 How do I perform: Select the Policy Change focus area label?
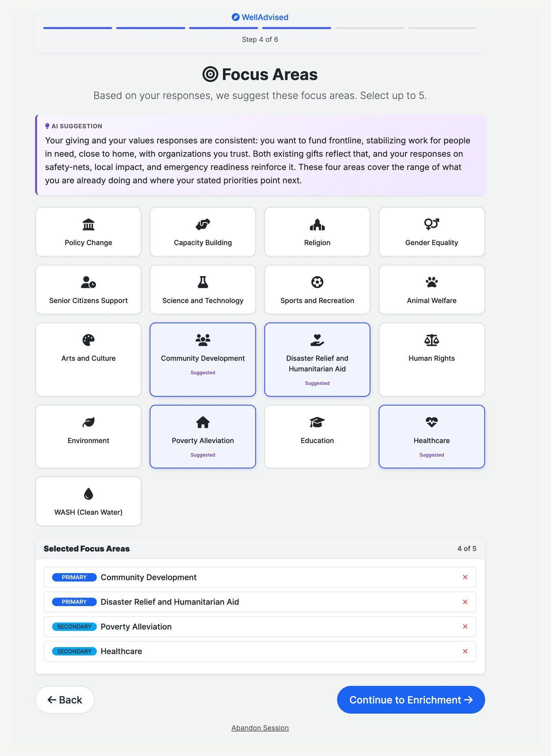[x=88, y=243]
